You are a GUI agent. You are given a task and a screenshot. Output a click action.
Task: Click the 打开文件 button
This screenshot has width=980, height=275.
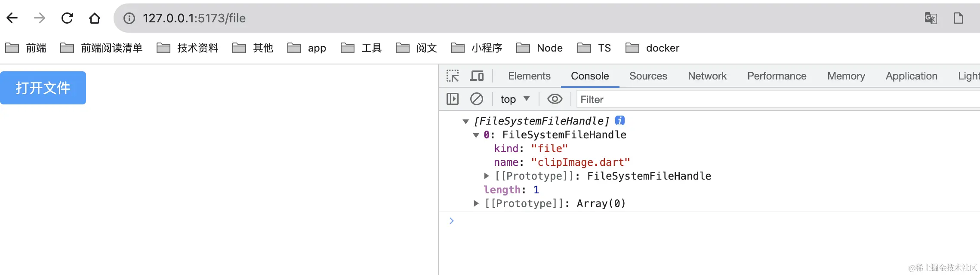tap(43, 88)
